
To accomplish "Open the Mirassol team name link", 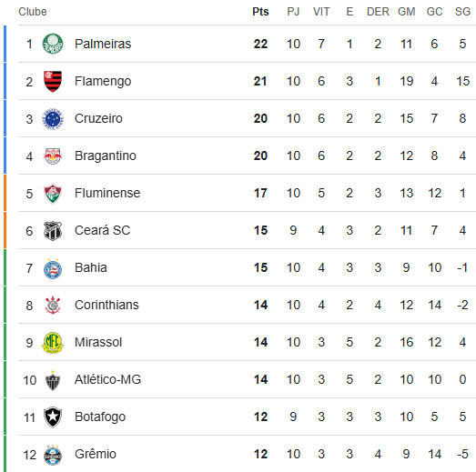I will [x=98, y=342].
